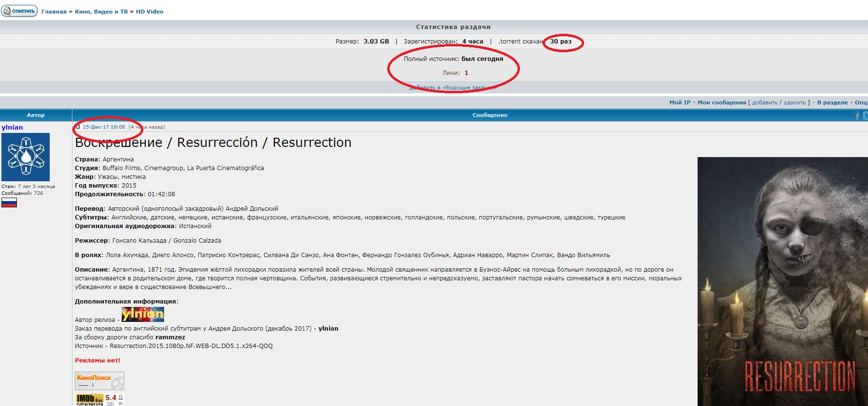Click the «Год выпуска: 2015» line
The width and height of the screenshot is (868, 406).
[106, 186]
